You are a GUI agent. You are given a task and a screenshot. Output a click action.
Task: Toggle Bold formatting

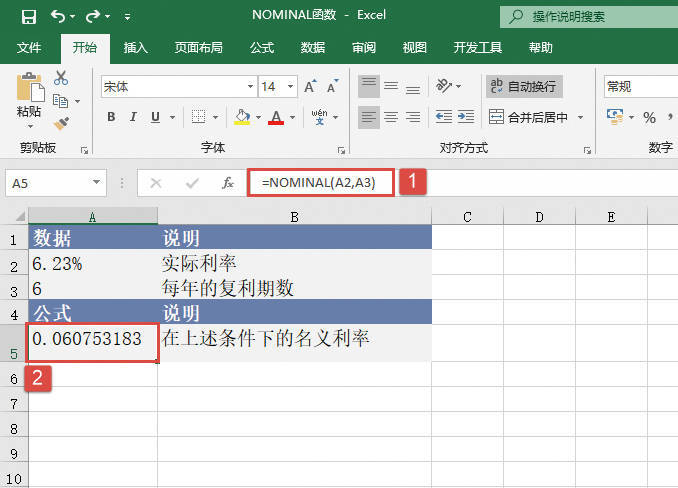111,118
